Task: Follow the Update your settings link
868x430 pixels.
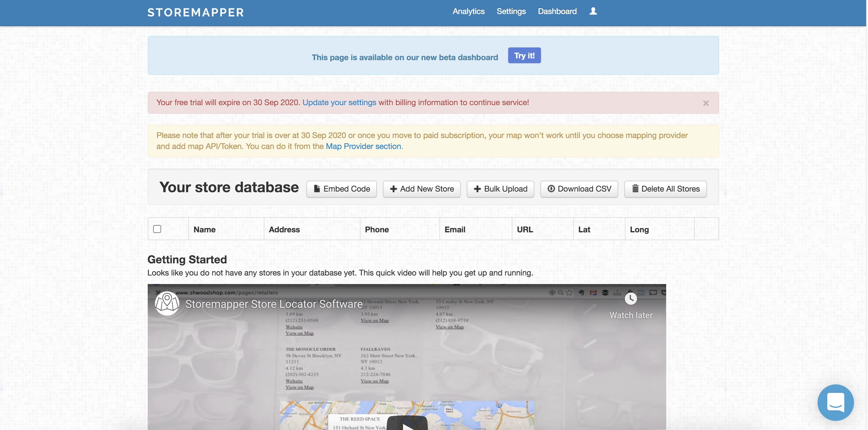Action: tap(339, 102)
